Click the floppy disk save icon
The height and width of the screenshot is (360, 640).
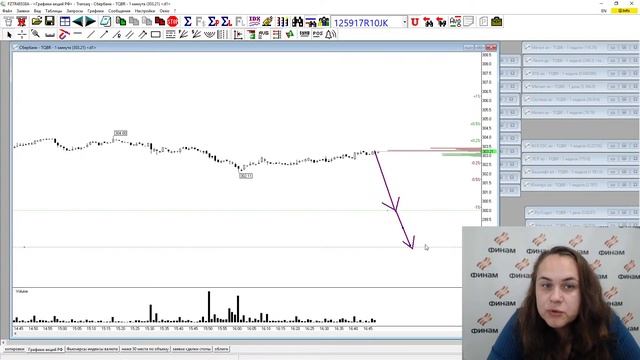point(50,21)
